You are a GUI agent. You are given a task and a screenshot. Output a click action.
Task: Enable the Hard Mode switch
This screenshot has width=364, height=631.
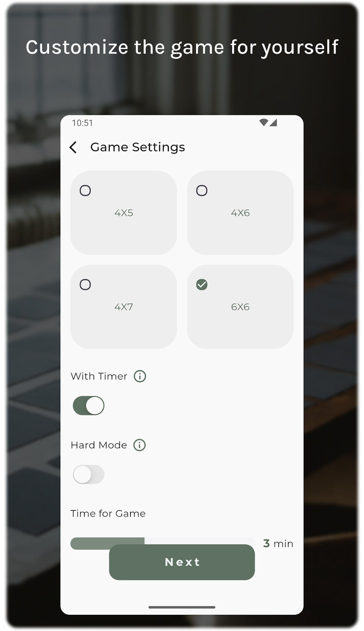[89, 474]
